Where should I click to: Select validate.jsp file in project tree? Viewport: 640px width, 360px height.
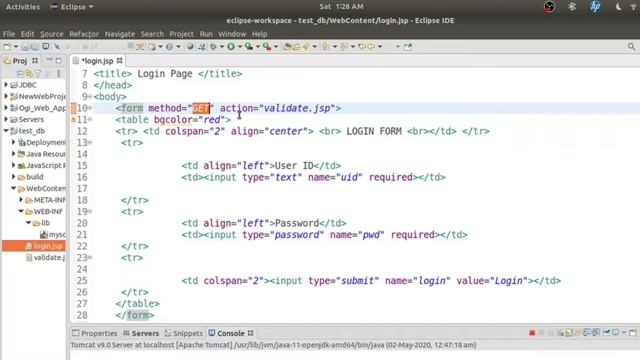[45, 258]
